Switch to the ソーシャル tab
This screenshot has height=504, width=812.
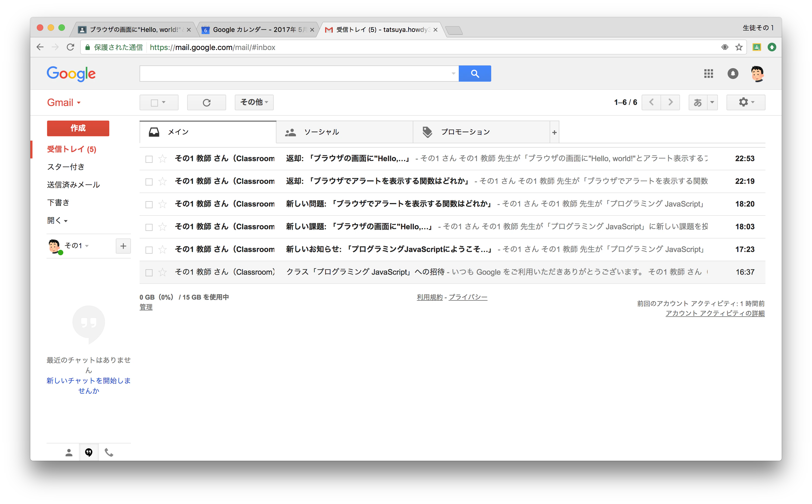click(x=345, y=132)
